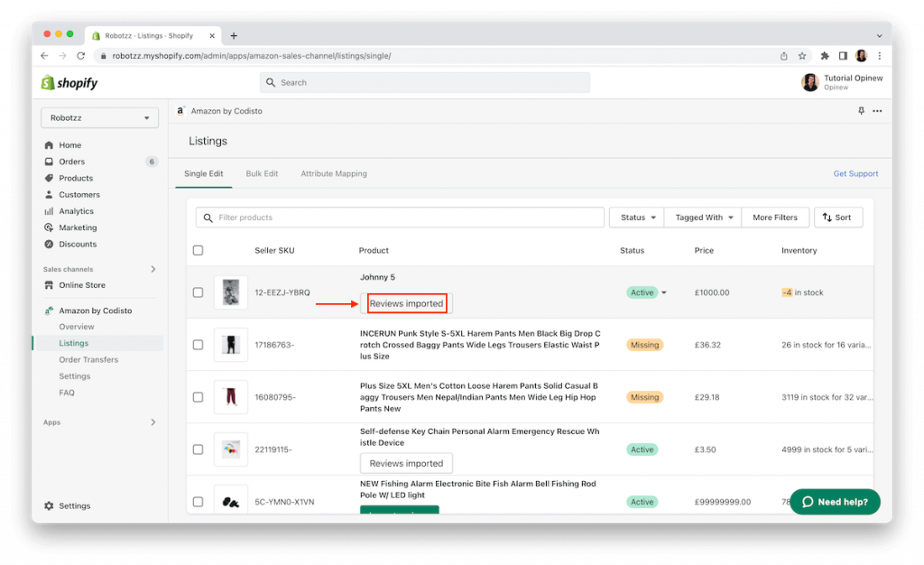The height and width of the screenshot is (565, 924).
Task: Open the Tagged With filter dropdown
Action: pos(703,218)
